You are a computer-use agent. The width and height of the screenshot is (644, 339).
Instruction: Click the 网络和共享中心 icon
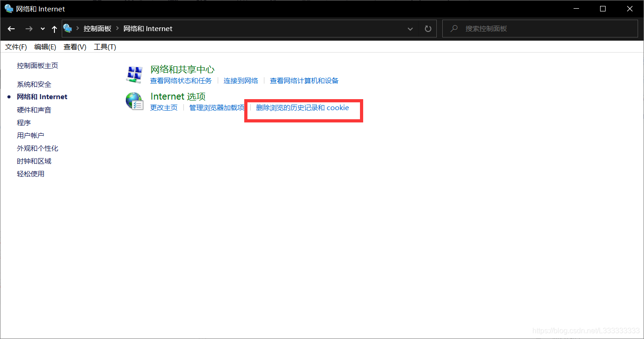pos(134,74)
